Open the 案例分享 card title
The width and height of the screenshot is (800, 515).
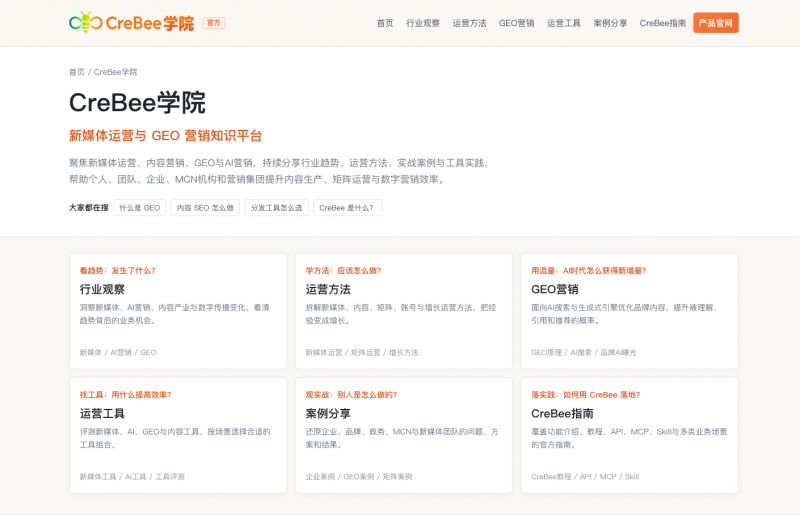[x=328, y=413]
